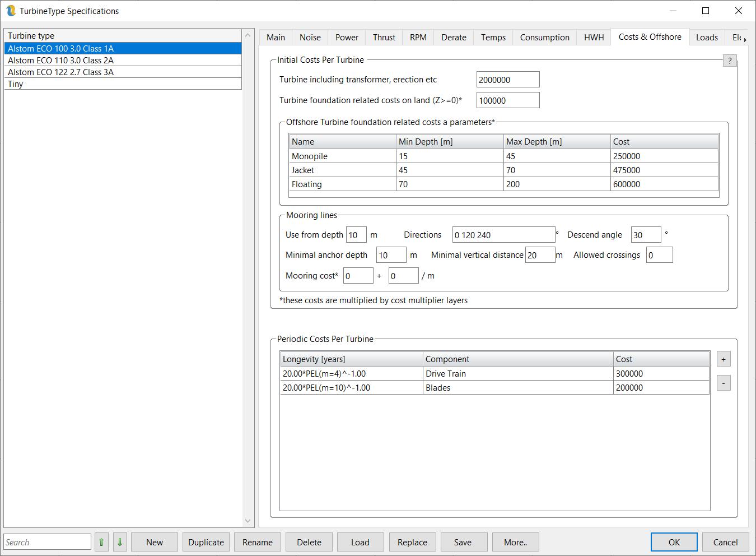Click the Search text box

[47, 542]
